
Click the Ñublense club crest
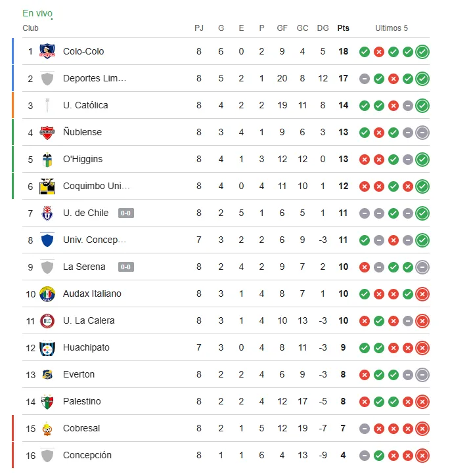point(47,133)
